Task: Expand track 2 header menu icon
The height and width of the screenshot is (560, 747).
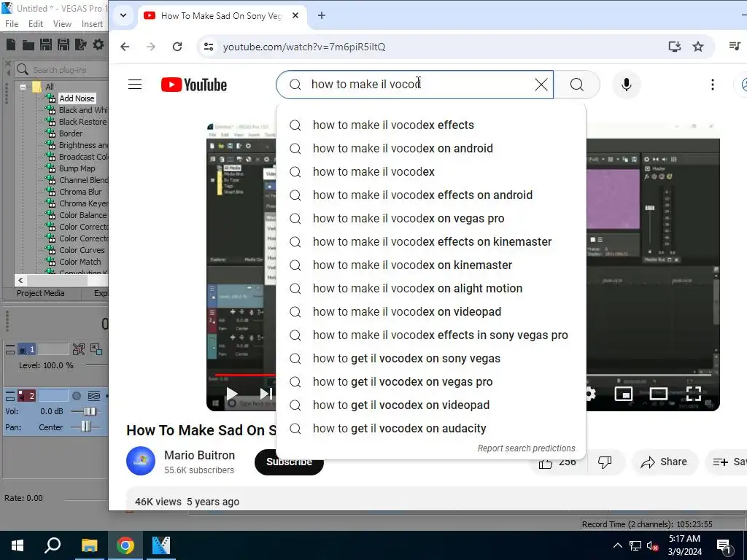Action: [x=10, y=396]
